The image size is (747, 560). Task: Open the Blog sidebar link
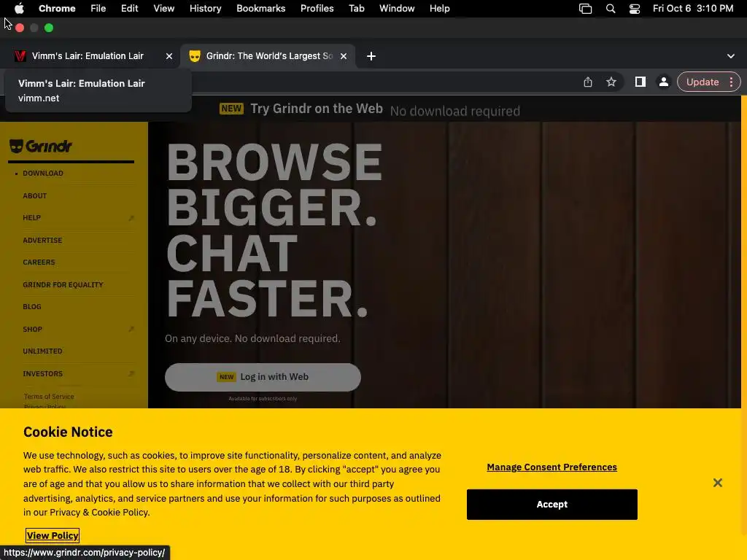click(32, 307)
